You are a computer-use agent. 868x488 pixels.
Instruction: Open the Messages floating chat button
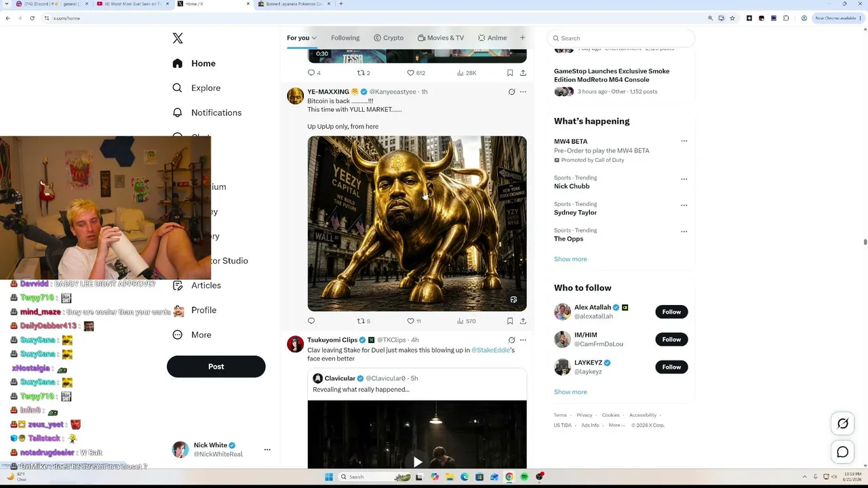pos(843,452)
